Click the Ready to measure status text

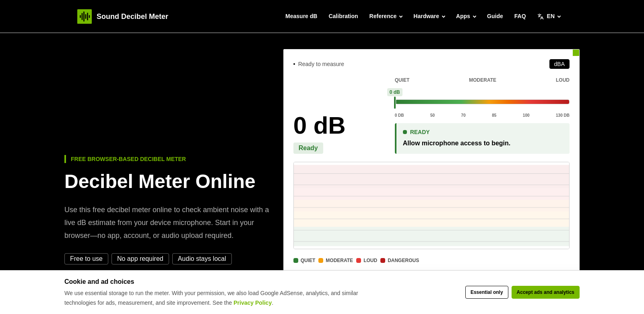[x=321, y=64]
